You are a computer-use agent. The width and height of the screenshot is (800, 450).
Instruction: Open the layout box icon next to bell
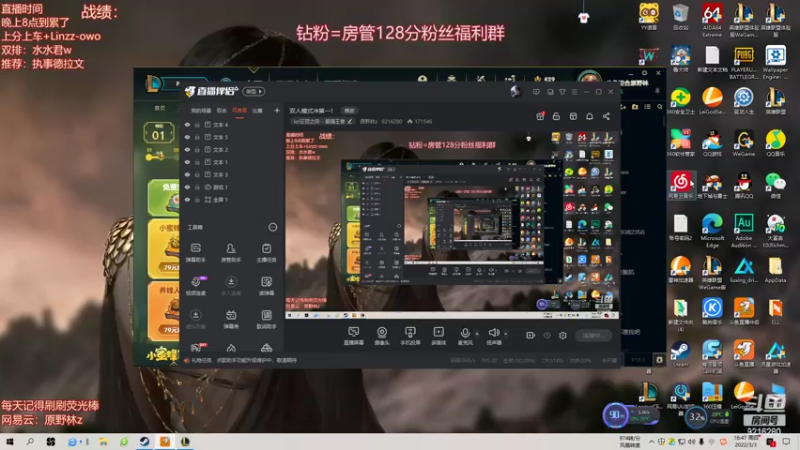(573, 116)
